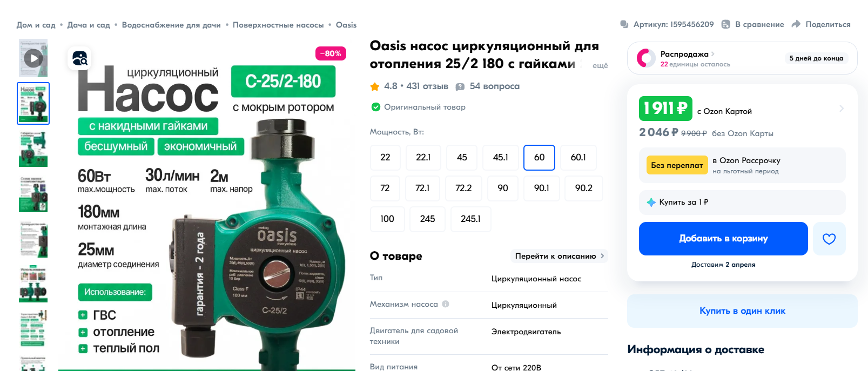Expand Ozon Card price chevron
868x371 pixels.
(x=841, y=109)
